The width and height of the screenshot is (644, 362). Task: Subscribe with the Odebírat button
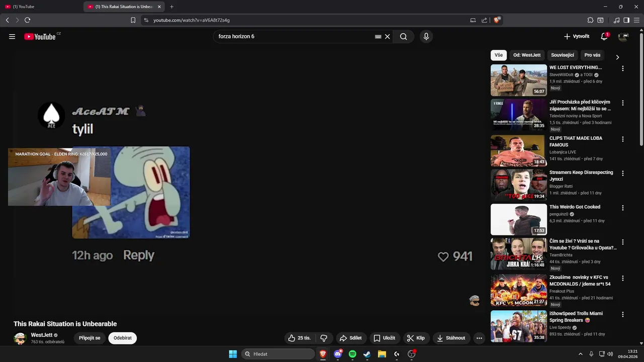(122, 338)
